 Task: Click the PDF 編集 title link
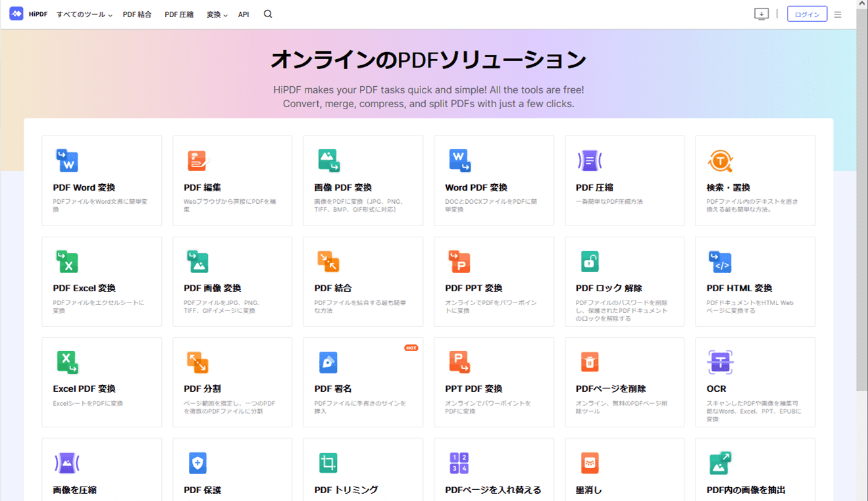click(202, 187)
